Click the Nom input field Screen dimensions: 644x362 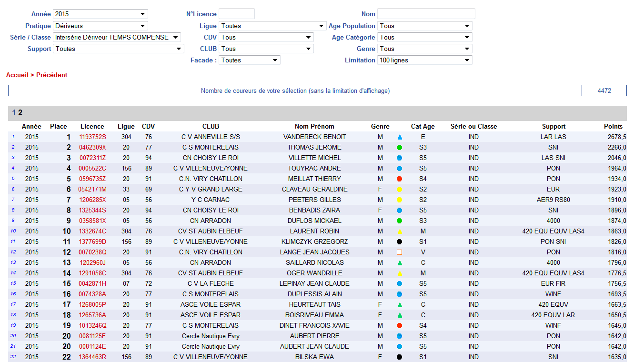pyautogui.click(x=426, y=14)
